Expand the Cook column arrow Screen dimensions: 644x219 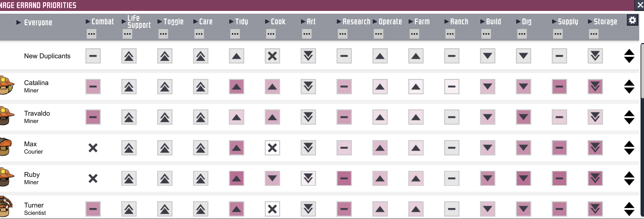click(267, 22)
